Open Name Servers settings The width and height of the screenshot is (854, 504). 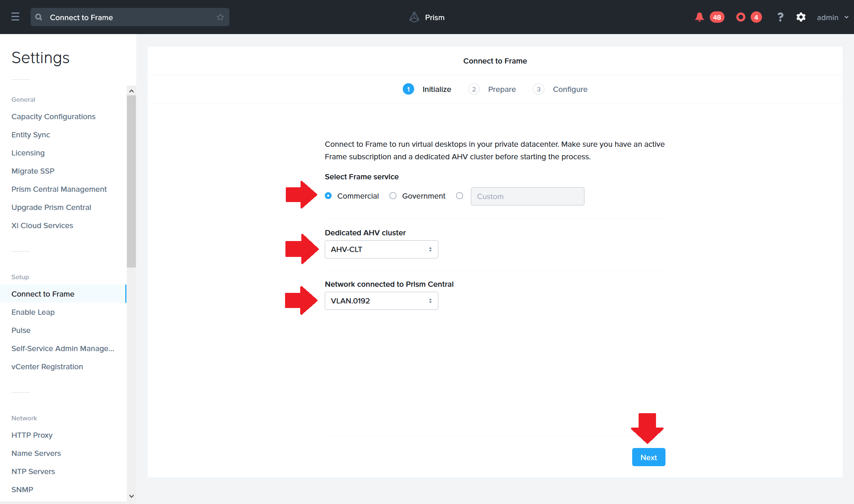pyautogui.click(x=36, y=453)
